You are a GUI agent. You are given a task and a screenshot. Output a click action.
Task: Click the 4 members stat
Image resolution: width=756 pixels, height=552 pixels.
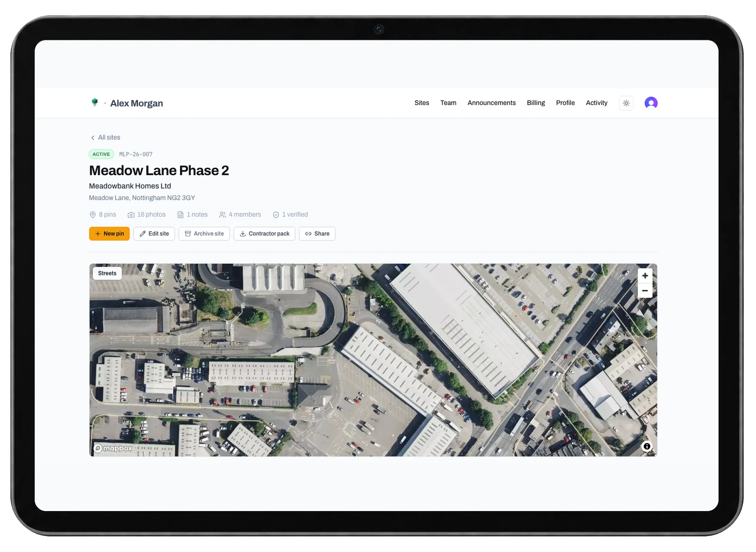[x=240, y=215]
